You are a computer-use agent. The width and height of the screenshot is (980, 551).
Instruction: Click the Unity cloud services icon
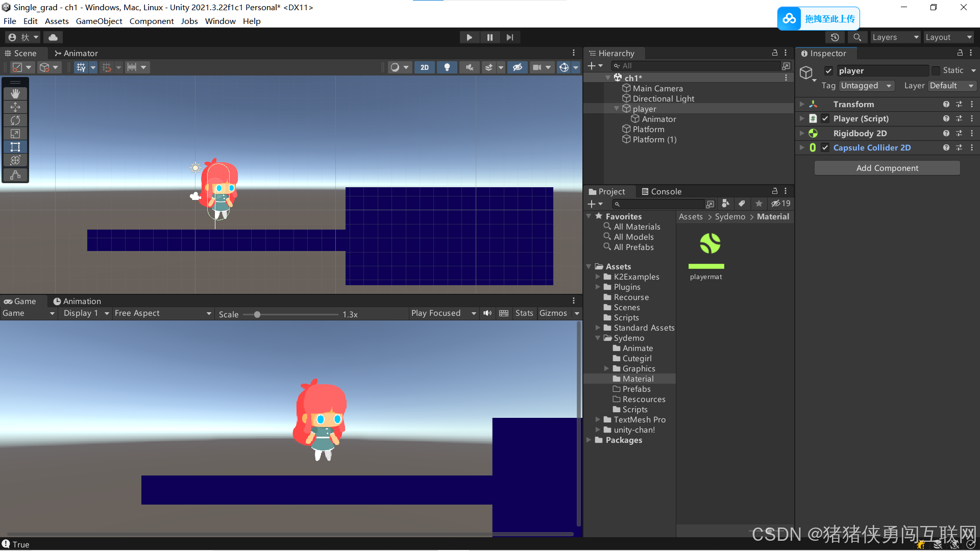(53, 37)
